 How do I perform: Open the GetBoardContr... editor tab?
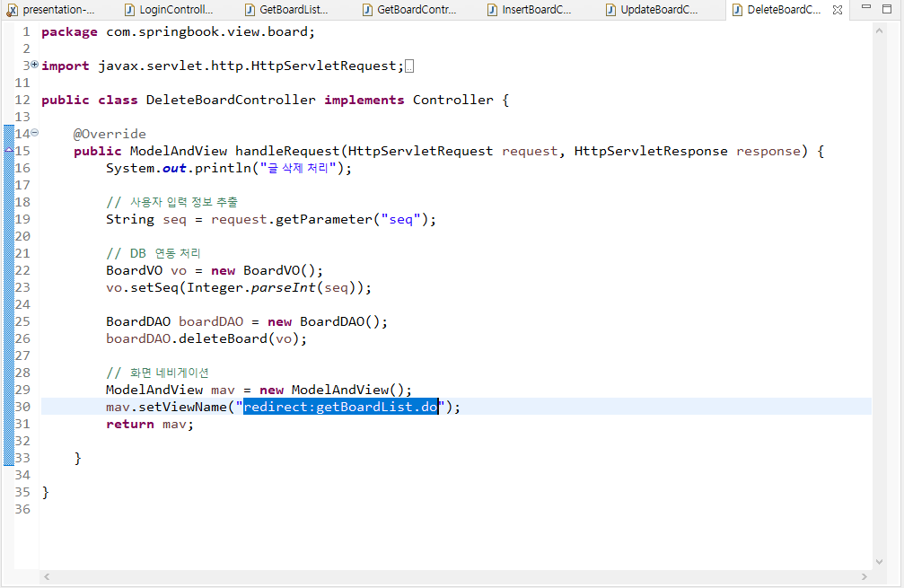coord(409,10)
